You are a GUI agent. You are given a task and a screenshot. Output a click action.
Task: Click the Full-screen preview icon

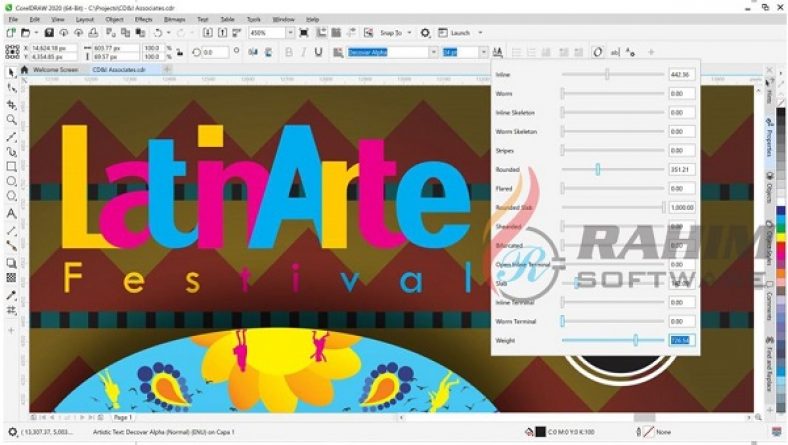pos(304,33)
